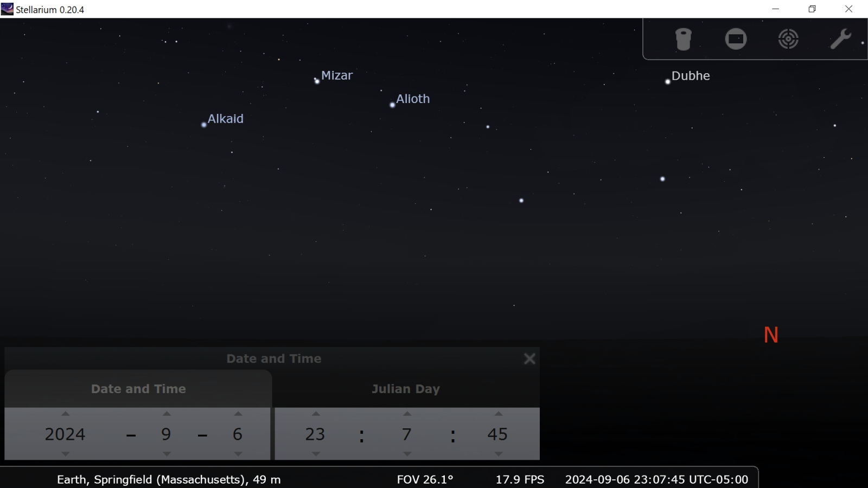
Task: Click the hour field showing 23
Action: pyautogui.click(x=315, y=434)
